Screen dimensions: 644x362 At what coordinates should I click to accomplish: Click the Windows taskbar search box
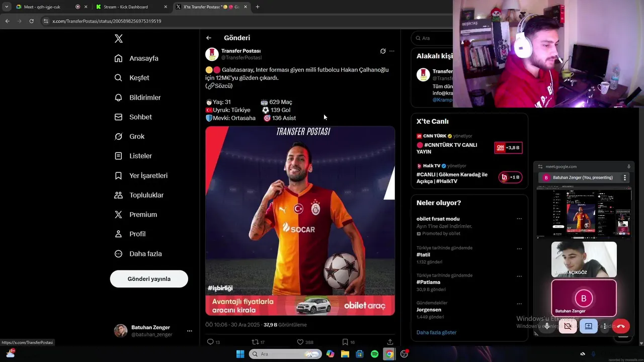[285, 354]
